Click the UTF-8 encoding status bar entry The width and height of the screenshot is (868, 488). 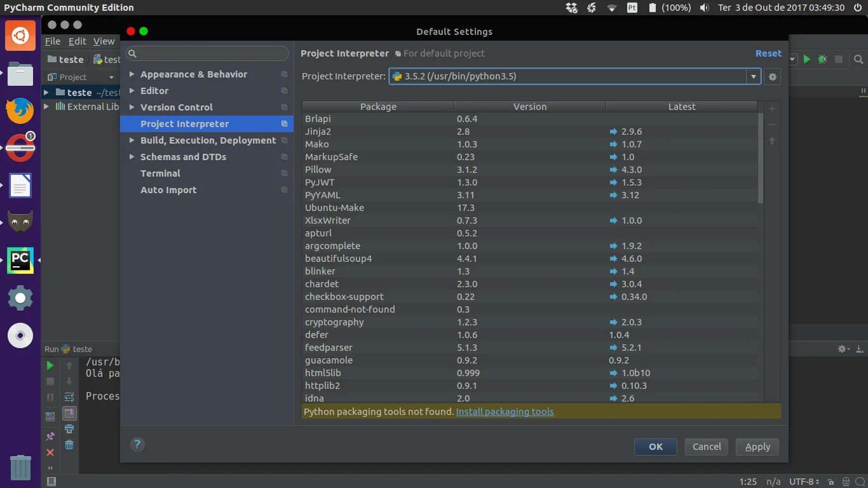coord(804,482)
